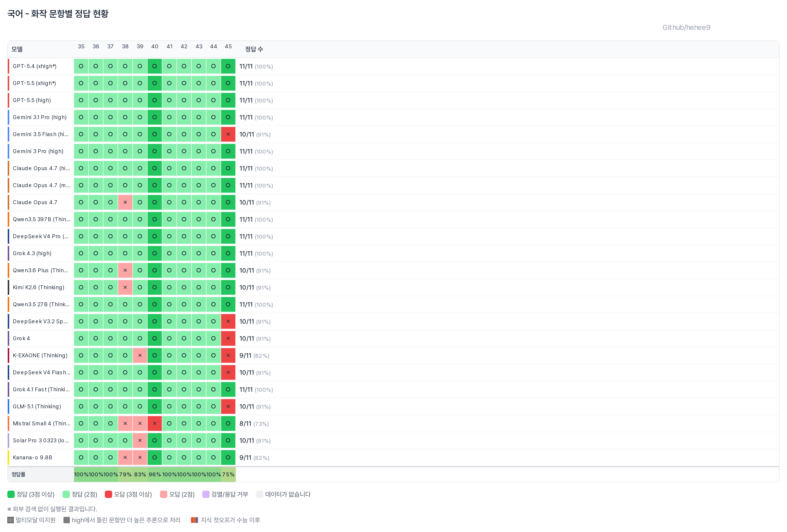The height and width of the screenshot is (532, 787).
Task: Click the 75% accuracy cell
Action: click(228, 475)
